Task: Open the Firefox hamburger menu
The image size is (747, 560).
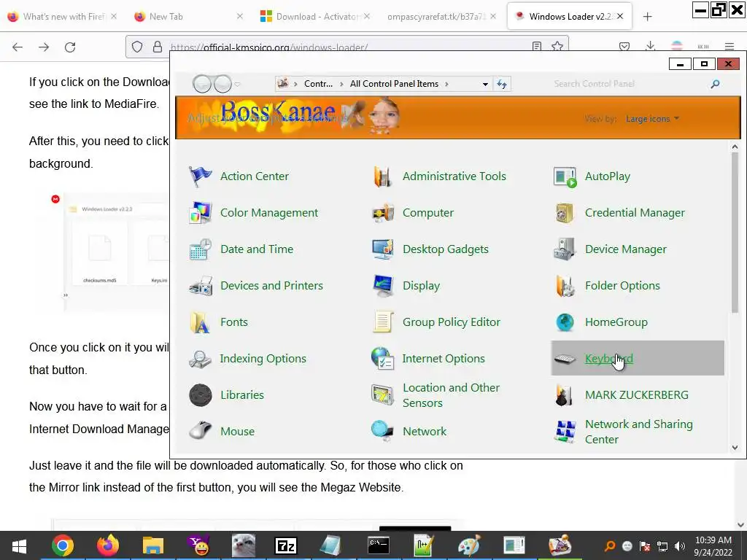Action: click(x=729, y=46)
